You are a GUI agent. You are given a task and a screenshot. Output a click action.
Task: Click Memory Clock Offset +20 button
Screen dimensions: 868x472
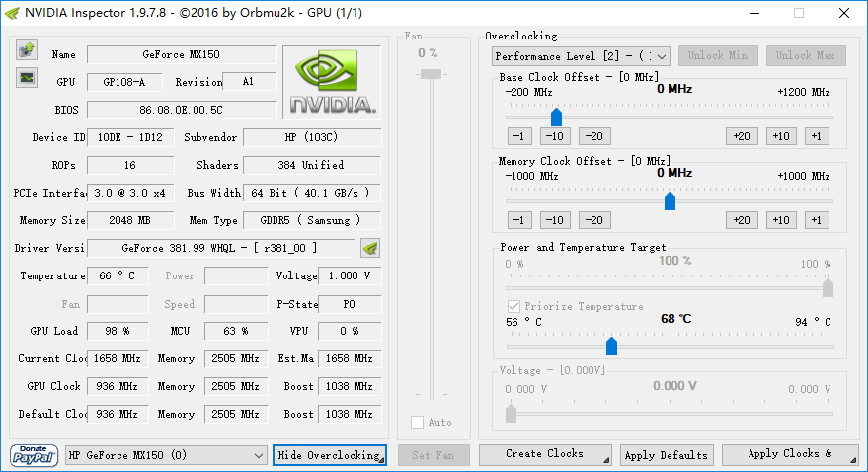tap(742, 220)
